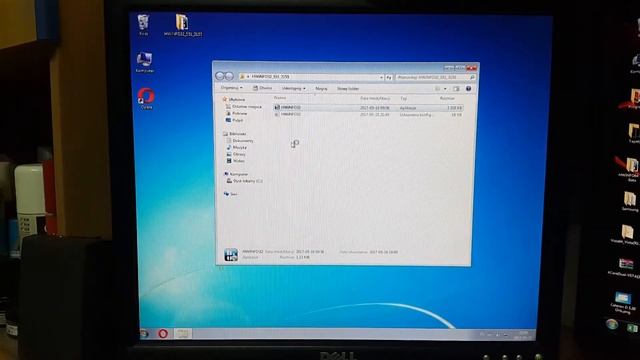Image resolution: width=640 pixels, height=360 pixels.
Task: Click the volume icon in system tray
Action: point(497,335)
